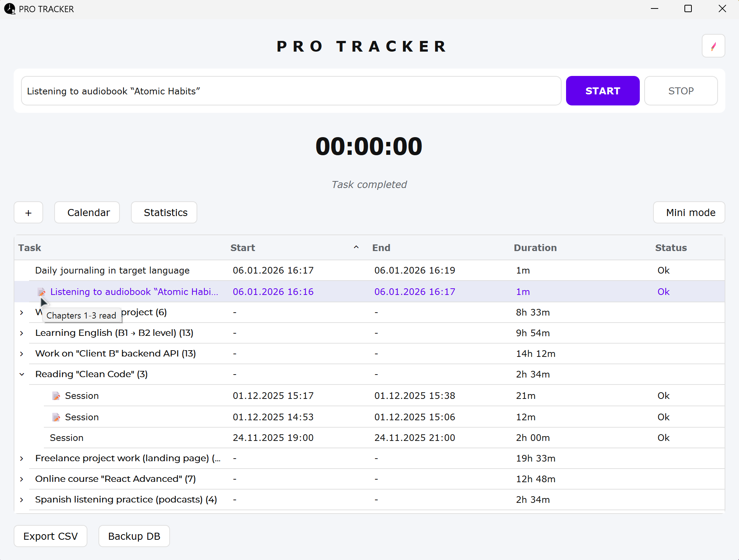Select the "Daily journaling in target language" row
The height and width of the screenshot is (560, 739).
click(112, 270)
